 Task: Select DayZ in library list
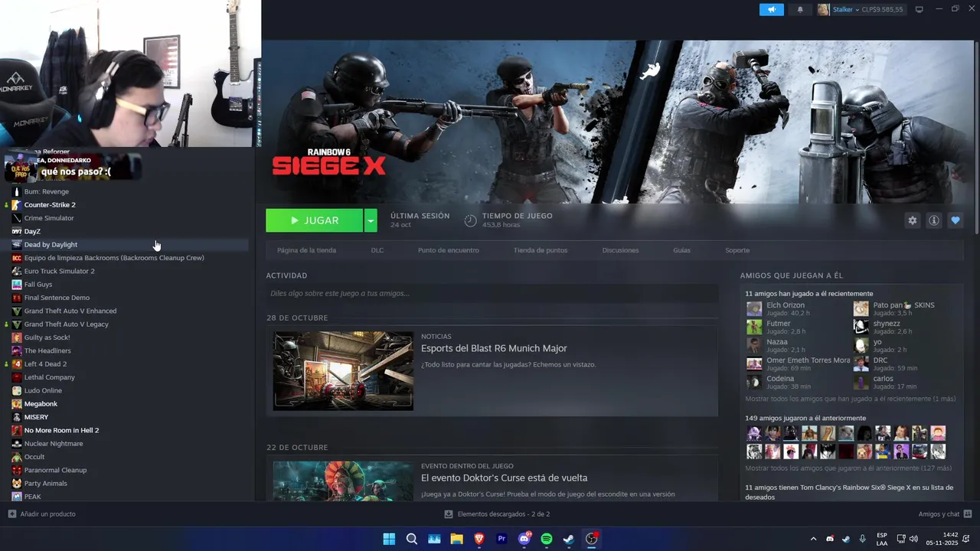tap(32, 231)
